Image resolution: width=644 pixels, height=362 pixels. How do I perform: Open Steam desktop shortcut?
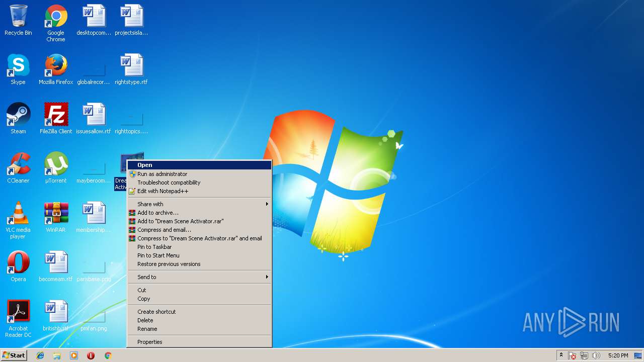[18, 119]
